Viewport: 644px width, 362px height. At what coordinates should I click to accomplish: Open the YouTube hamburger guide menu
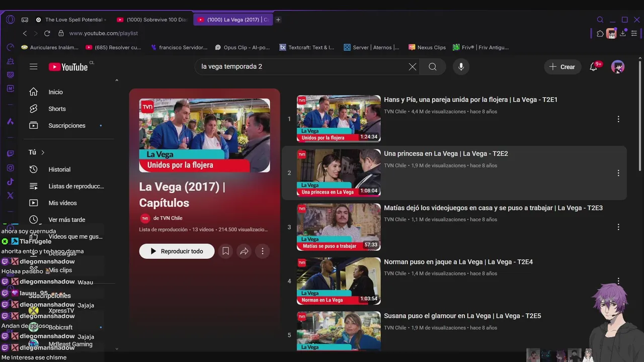coord(33,66)
